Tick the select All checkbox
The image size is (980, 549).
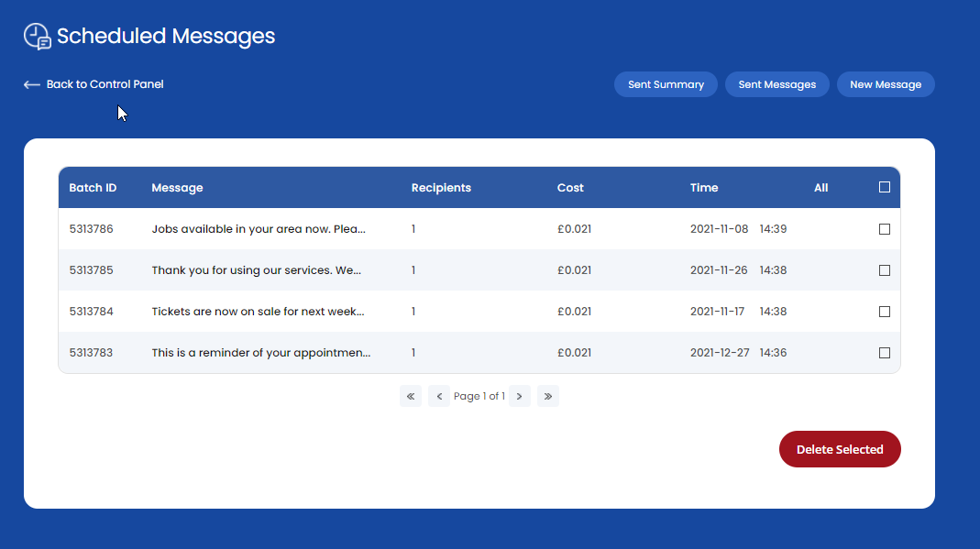pos(885,187)
